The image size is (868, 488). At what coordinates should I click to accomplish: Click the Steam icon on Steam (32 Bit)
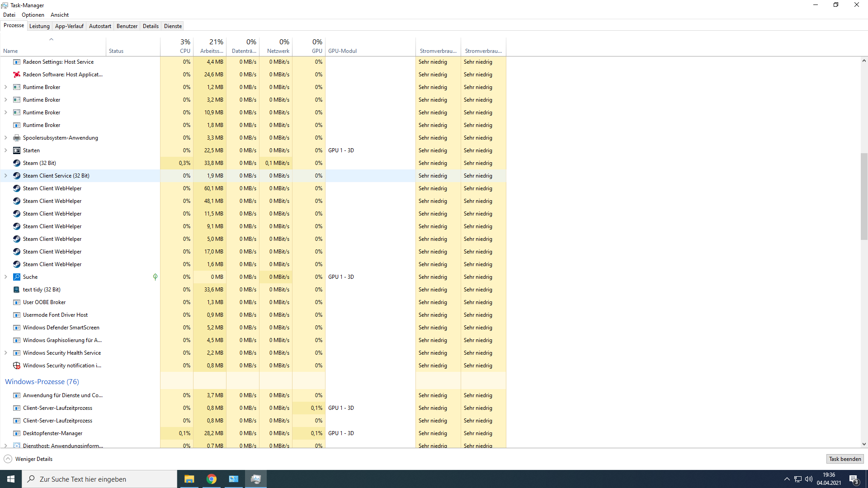[16, 163]
